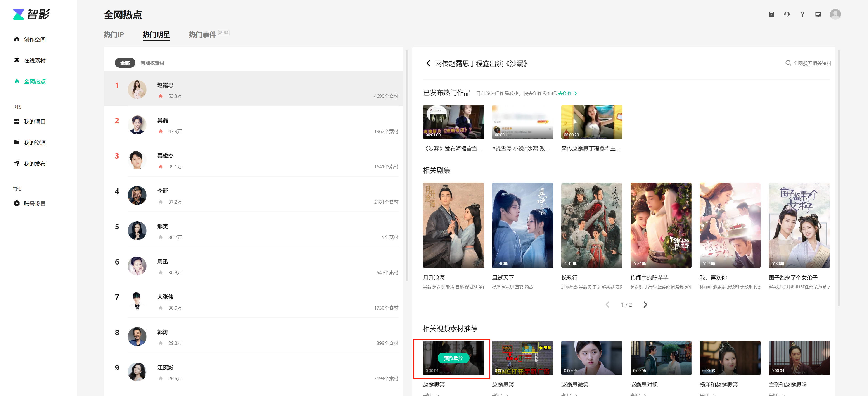868x396 pixels.
Task: Open the 赵露思对视 video clip
Action: pyautogui.click(x=661, y=358)
